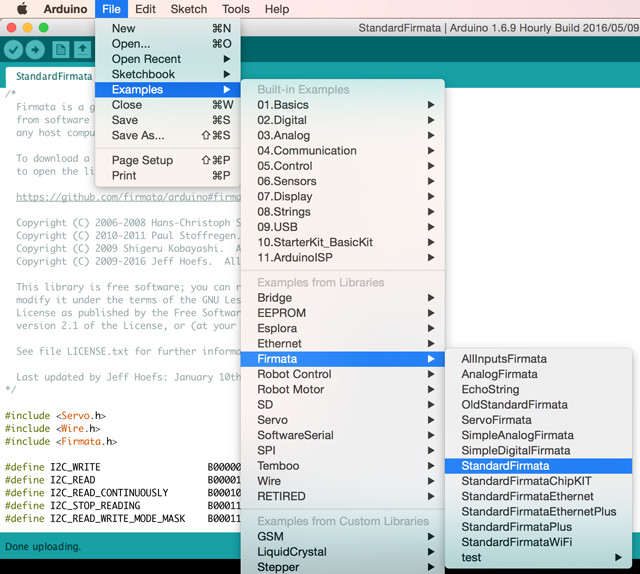This screenshot has height=574, width=640.
Task: Expand the EEPROM library examples
Action: (x=343, y=313)
